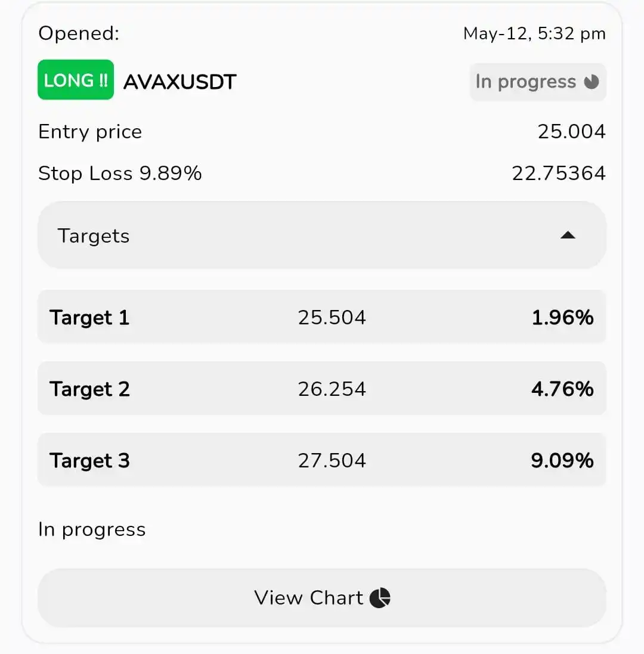Click the In progress text below targets
This screenshot has height=654, width=644.
pos(92,530)
